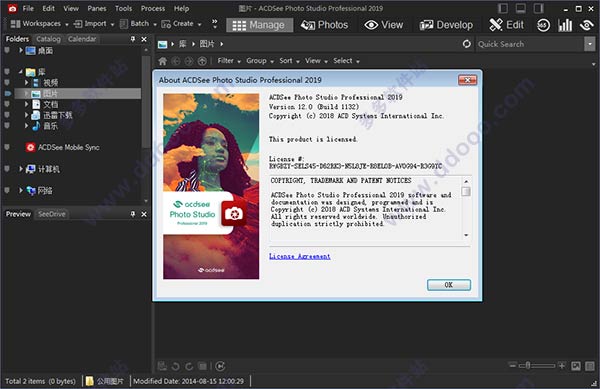Expand the 网络 tree node
This screenshot has height=389, width=600.
coord(21,190)
